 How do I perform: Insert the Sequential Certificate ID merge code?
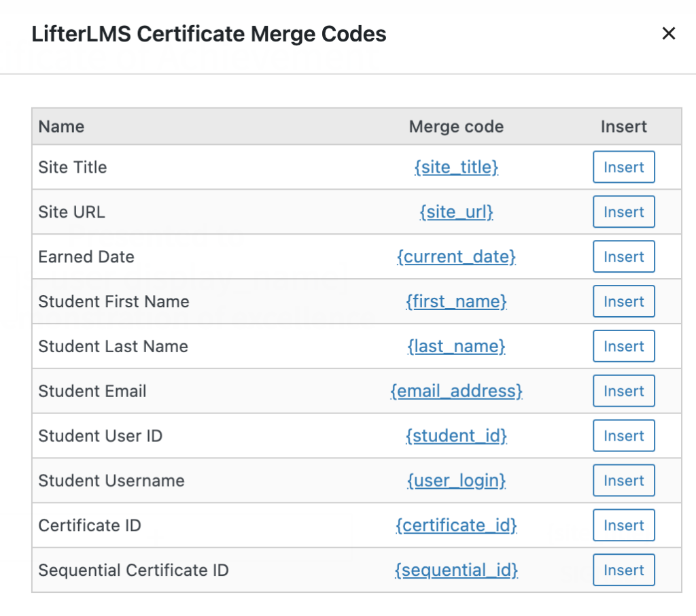[x=623, y=570]
